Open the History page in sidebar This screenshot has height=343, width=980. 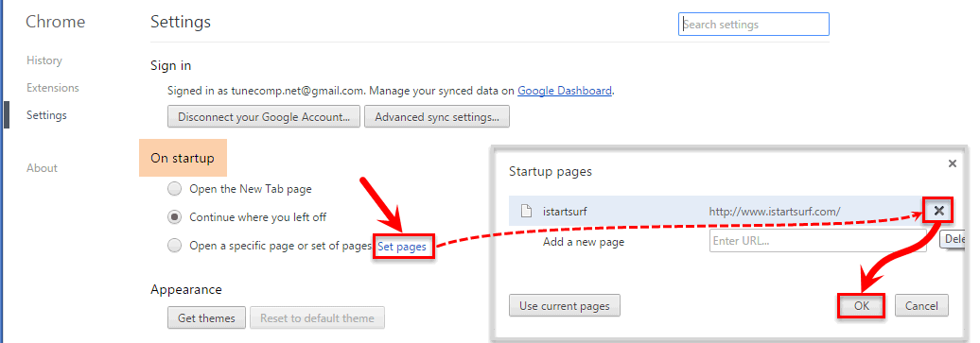(44, 60)
